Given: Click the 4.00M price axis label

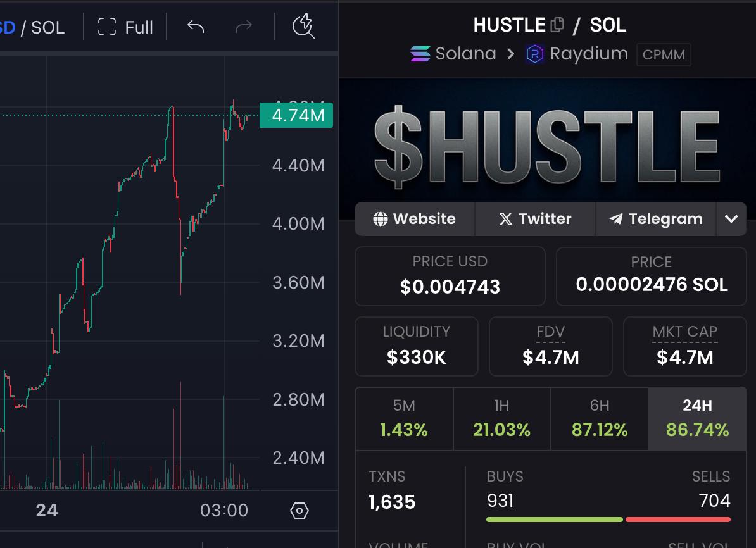Looking at the screenshot, I should tap(298, 223).
